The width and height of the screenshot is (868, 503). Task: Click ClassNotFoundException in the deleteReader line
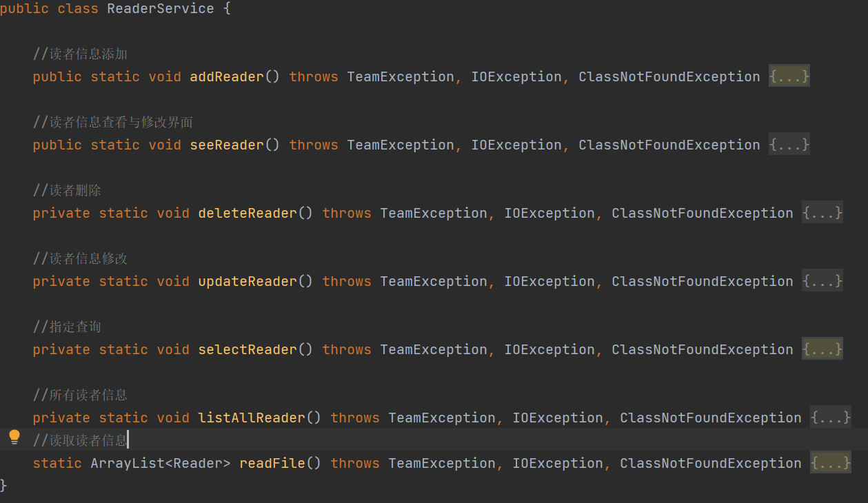(703, 213)
